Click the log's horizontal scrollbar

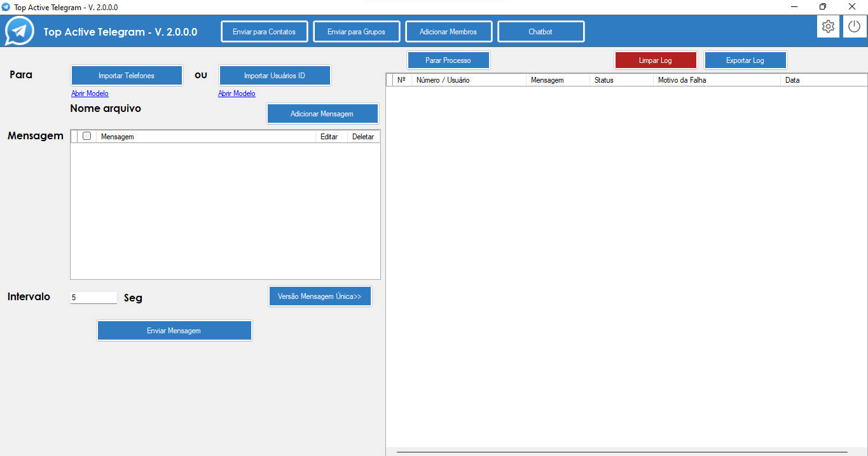pyautogui.click(x=622, y=452)
